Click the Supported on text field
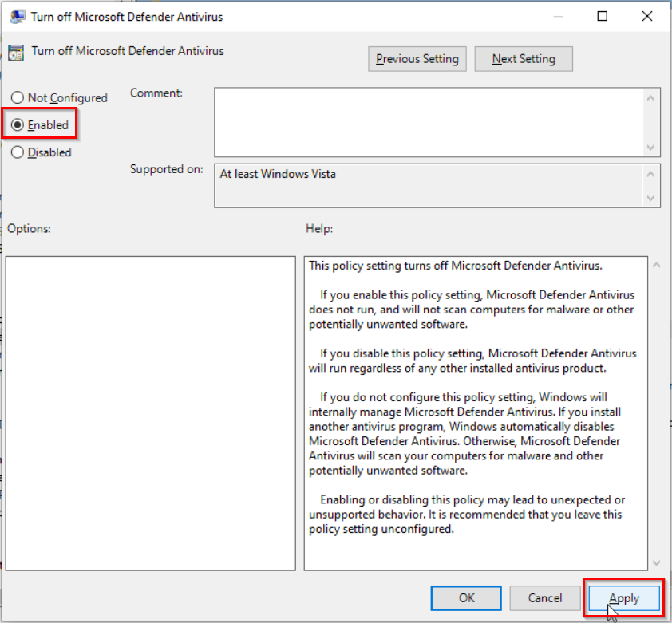This screenshot has width=672, height=623. (429, 186)
